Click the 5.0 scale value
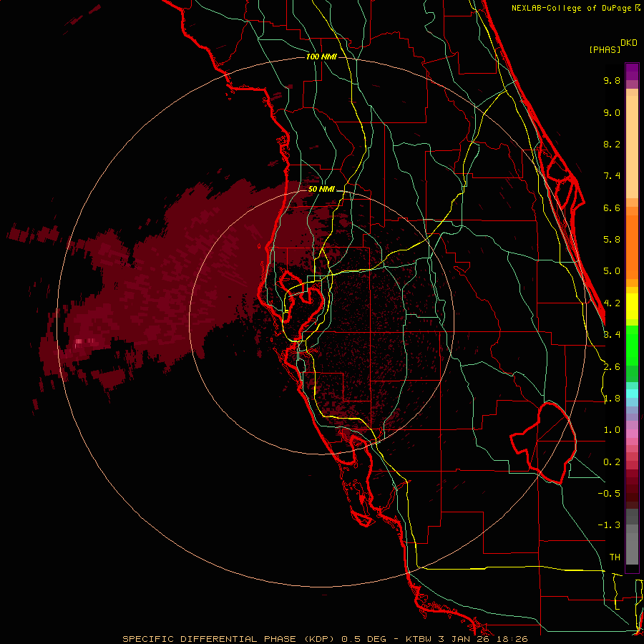644x644 pixels. (612, 271)
